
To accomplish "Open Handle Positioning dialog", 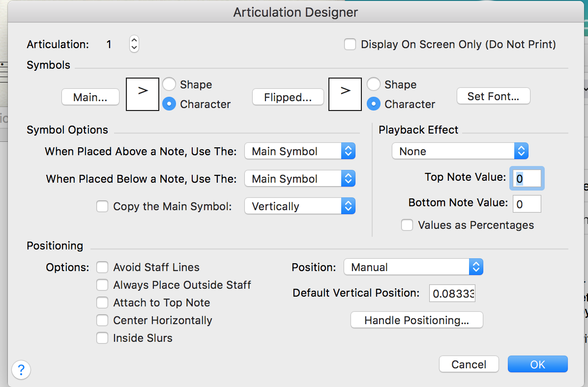I will tap(416, 320).
